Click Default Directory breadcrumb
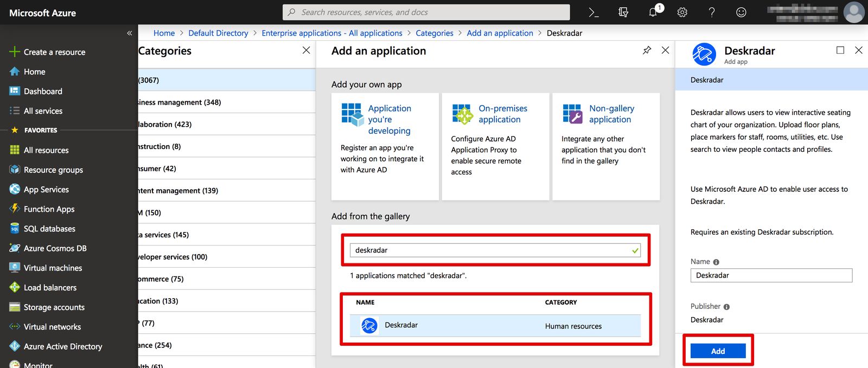The height and width of the screenshot is (368, 868). coord(218,33)
